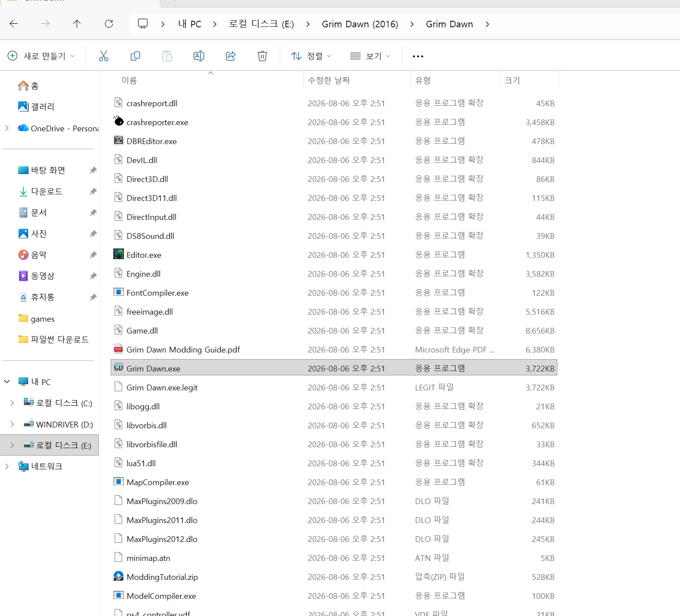Select the Grim Dawn Modding Guide PDF icon
This screenshot has width=680, height=616.
tap(119, 349)
